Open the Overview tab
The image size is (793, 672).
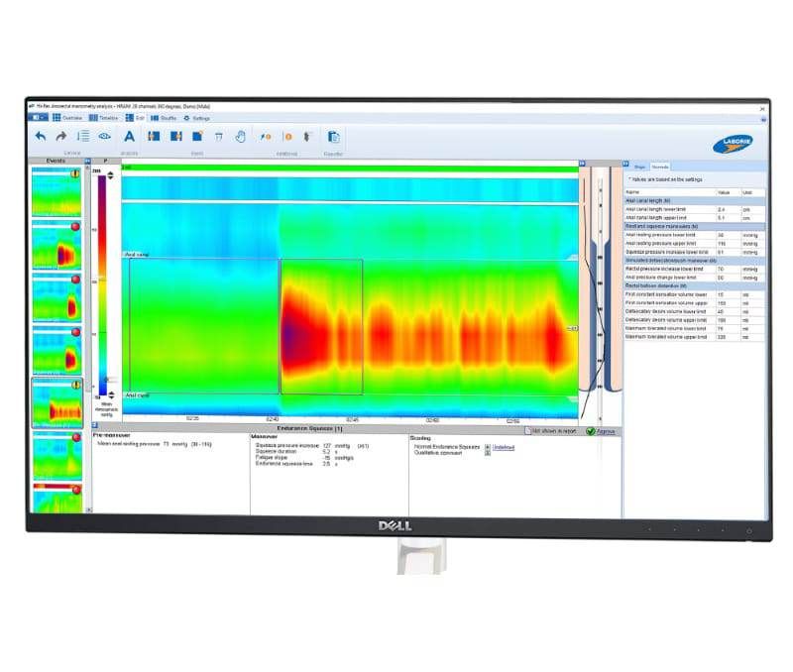click(x=69, y=117)
